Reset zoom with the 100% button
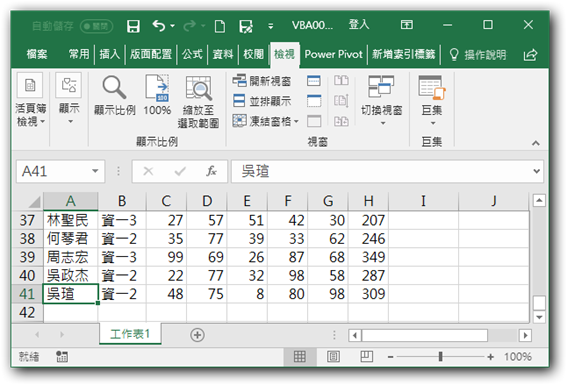Viewport: 567px width, 385px height. 157,95
